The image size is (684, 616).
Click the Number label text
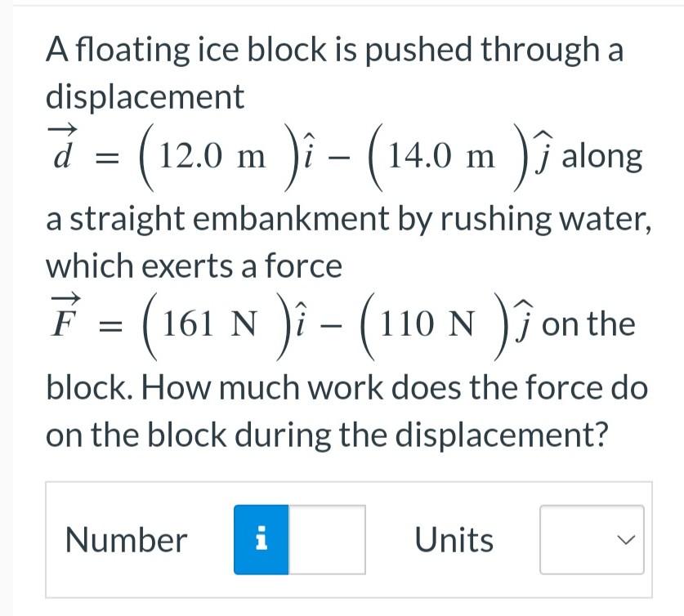tap(125, 540)
